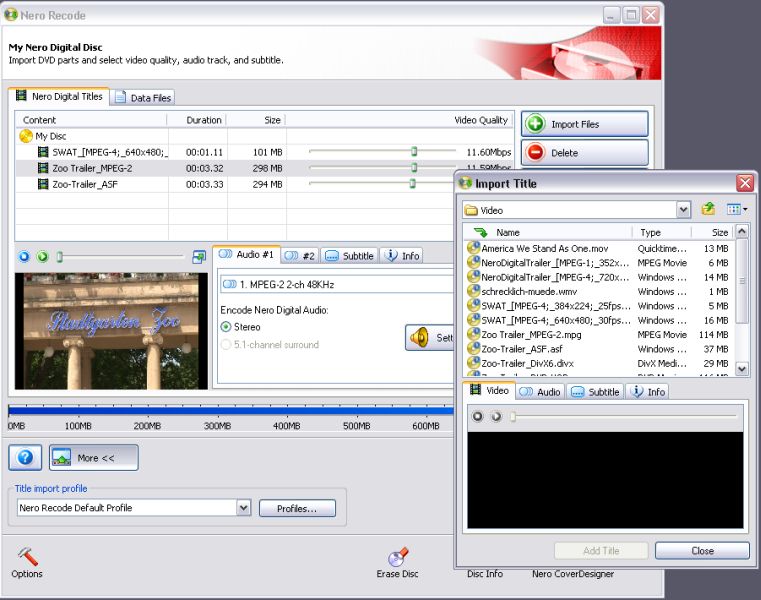Open the Audio #1 tab

247,254
